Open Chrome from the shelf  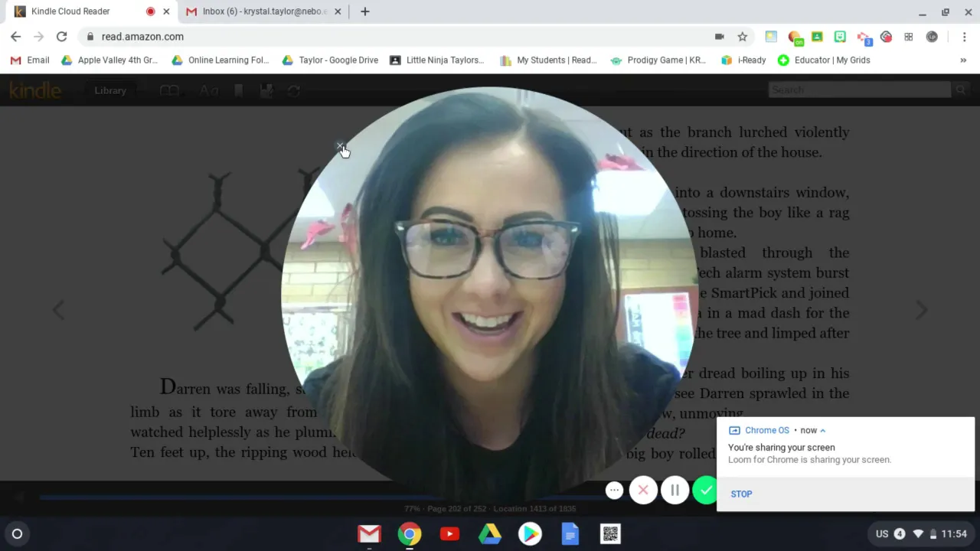coord(410,533)
